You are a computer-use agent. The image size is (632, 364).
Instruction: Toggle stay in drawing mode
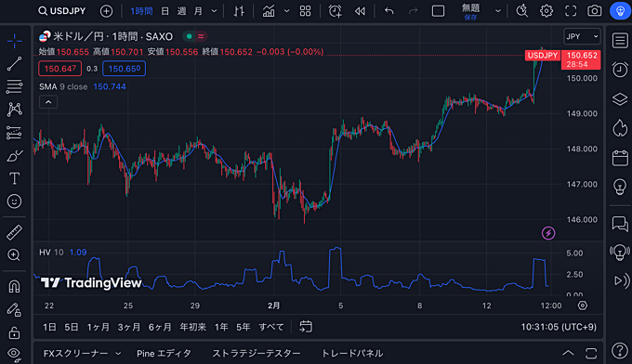click(15, 309)
